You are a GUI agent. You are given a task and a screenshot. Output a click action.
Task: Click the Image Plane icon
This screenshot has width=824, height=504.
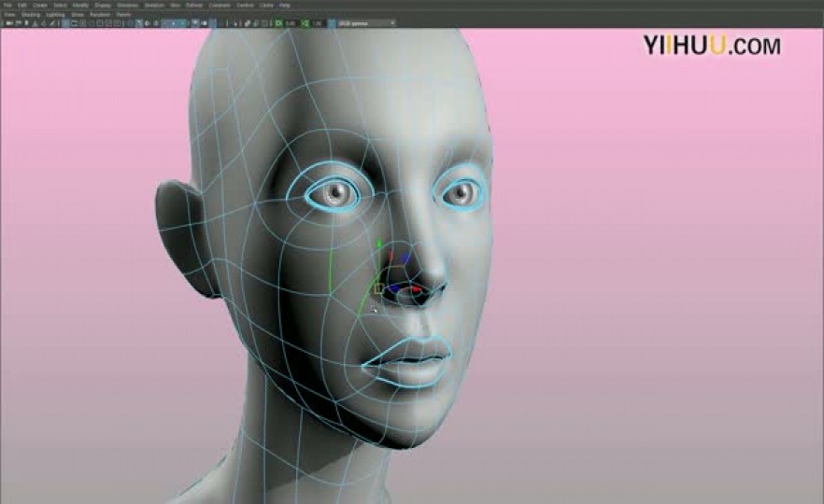coord(35,23)
